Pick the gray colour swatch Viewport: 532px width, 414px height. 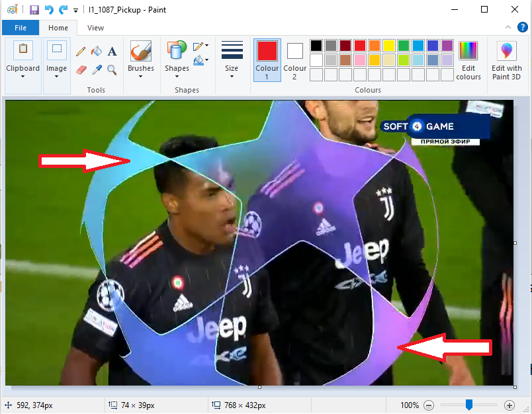331,46
